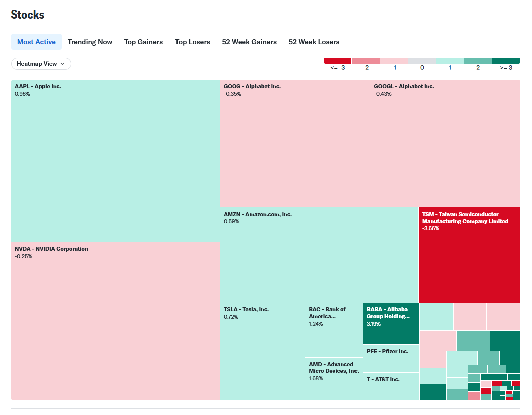
Task: Go to the Top Losers tab
Action: coord(193,42)
